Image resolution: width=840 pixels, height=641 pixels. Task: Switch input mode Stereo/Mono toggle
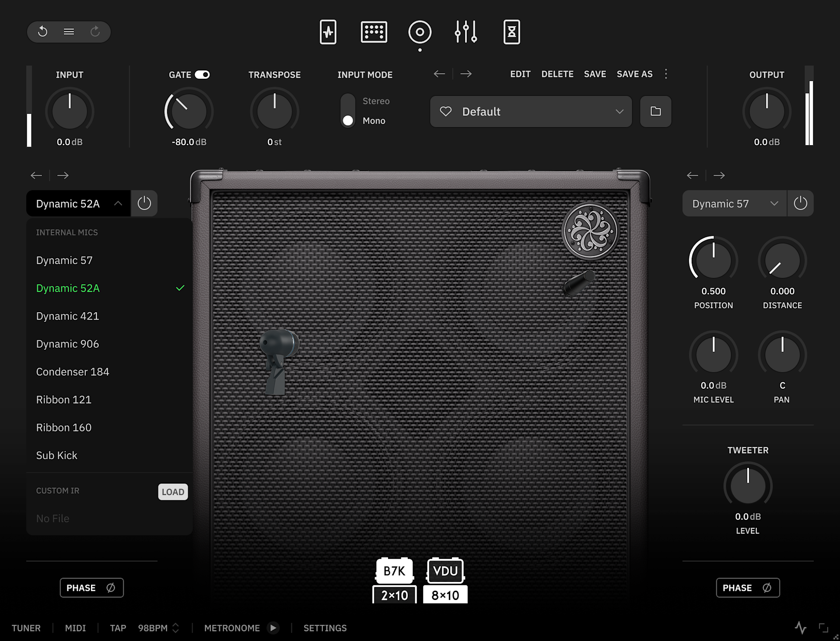(x=348, y=111)
